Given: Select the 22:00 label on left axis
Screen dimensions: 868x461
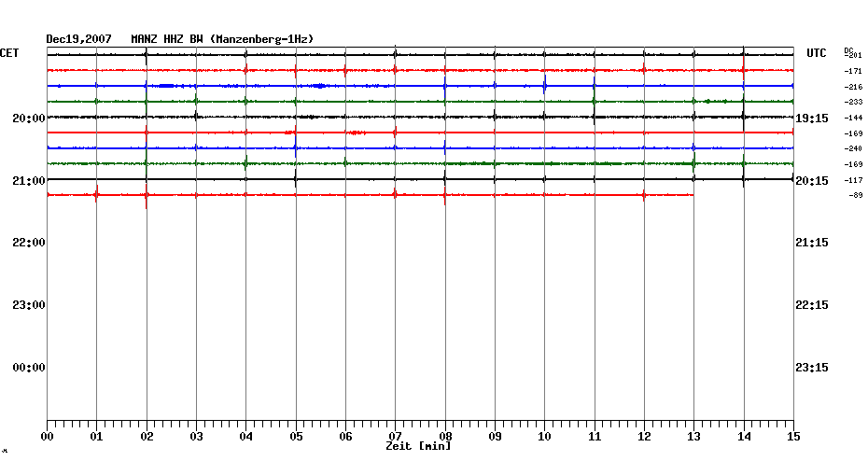Looking at the screenshot, I should (29, 243).
